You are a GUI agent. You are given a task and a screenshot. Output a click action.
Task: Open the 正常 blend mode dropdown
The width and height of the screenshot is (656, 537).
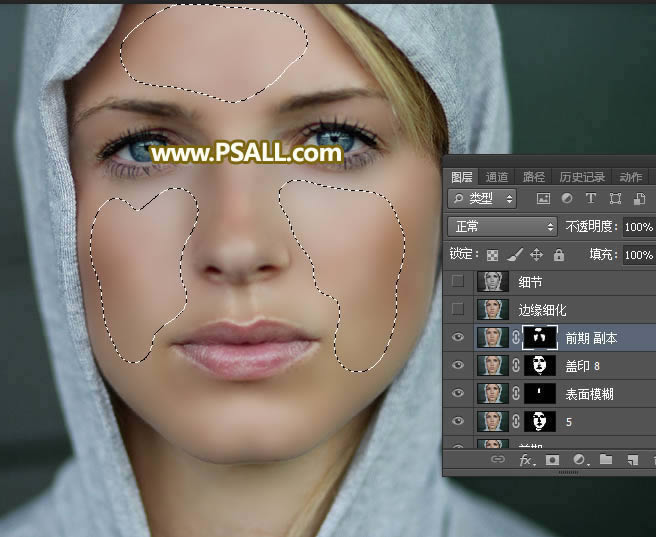tap(501, 227)
